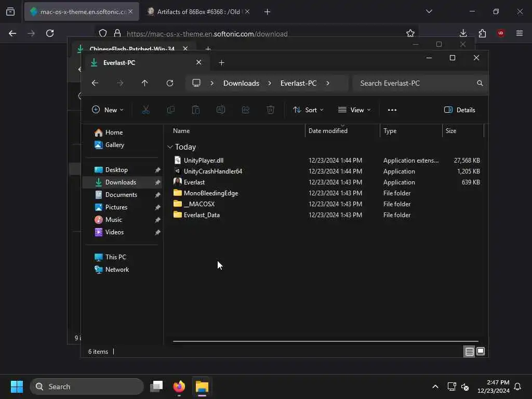Click Everlast-PC in the address bar breadcrumb

[299, 83]
